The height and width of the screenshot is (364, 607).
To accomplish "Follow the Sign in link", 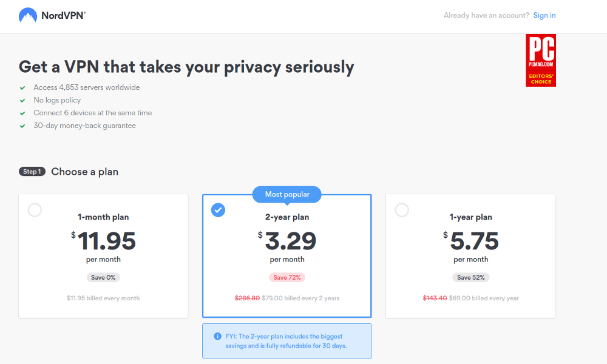I will (544, 16).
